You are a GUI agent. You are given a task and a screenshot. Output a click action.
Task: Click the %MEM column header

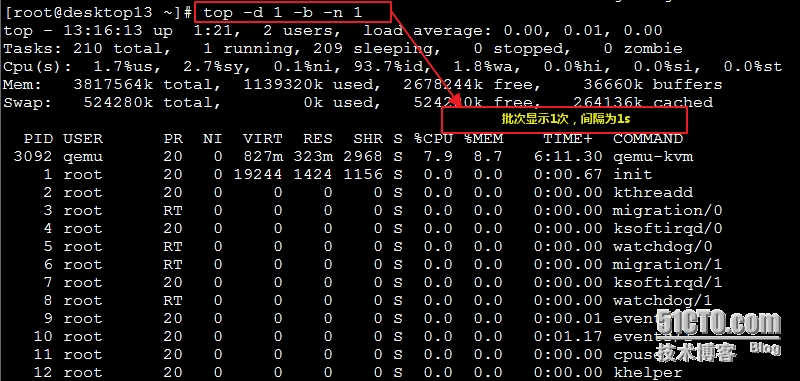tap(483, 139)
